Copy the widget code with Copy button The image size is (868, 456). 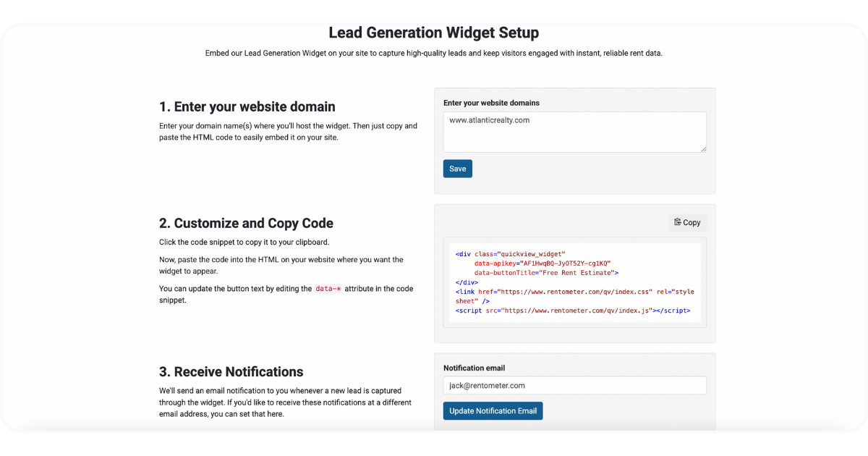[x=687, y=222]
